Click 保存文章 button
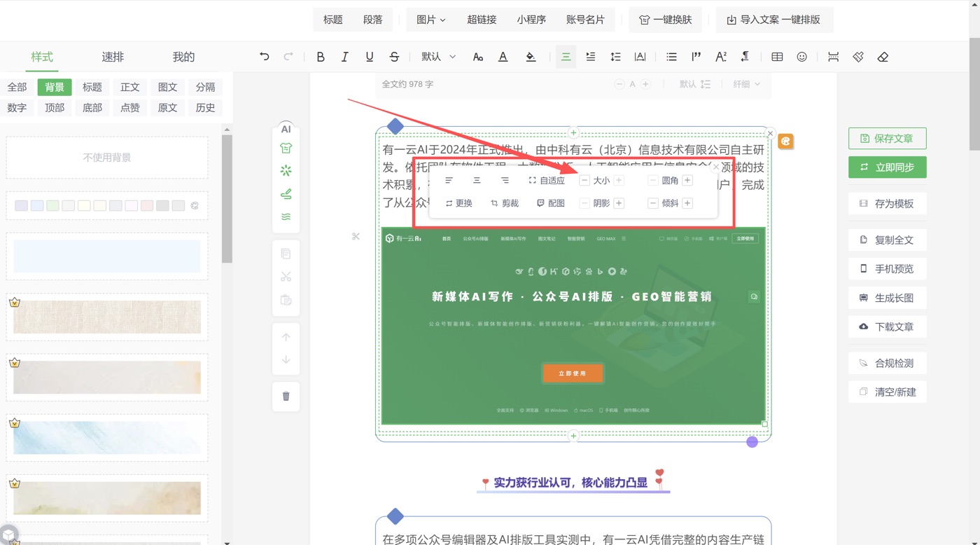 887,139
